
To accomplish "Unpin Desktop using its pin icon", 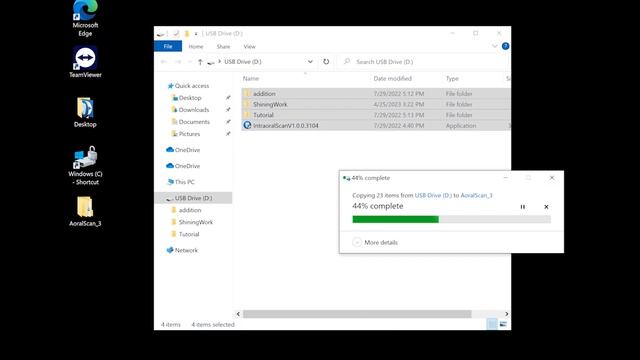I will pyautogui.click(x=228, y=98).
